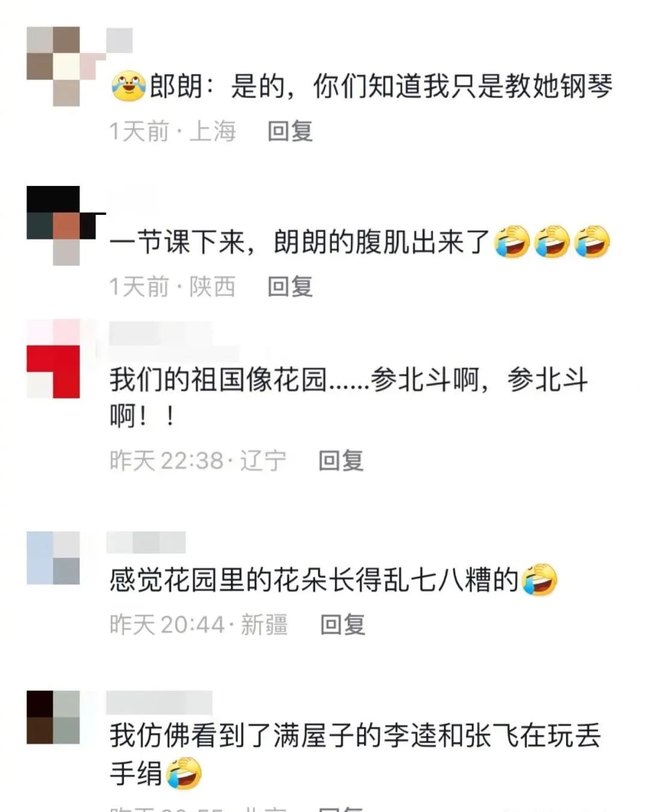Tap 回复 beside 昨天 20:44 新疆
The image size is (650, 812).
pos(342,624)
